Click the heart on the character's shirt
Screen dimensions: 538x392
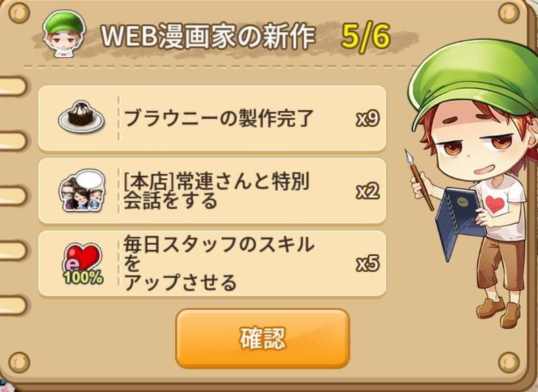tap(495, 205)
